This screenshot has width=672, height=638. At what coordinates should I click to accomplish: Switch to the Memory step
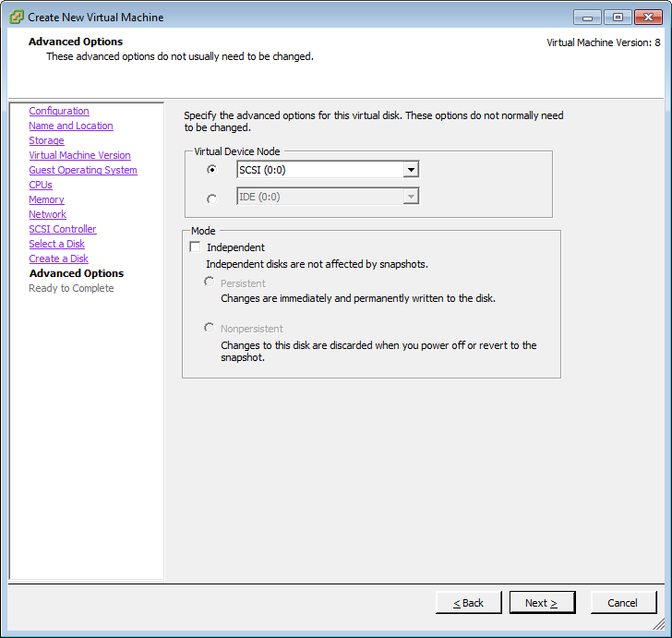coord(46,199)
